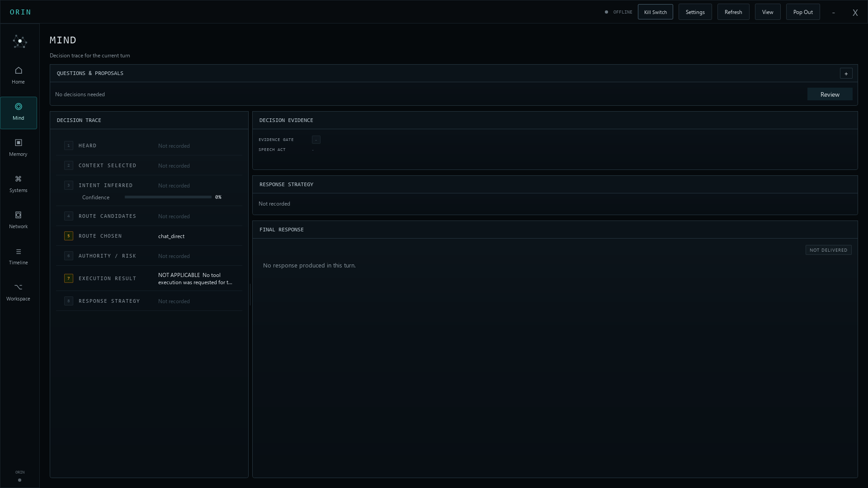Click the Evidence Gate value box
Screen dimensions: 868x488
(316, 140)
